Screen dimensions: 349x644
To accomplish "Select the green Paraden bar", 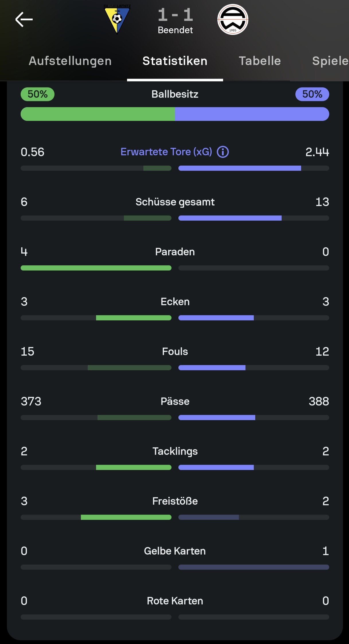I will pyautogui.click(x=96, y=268).
